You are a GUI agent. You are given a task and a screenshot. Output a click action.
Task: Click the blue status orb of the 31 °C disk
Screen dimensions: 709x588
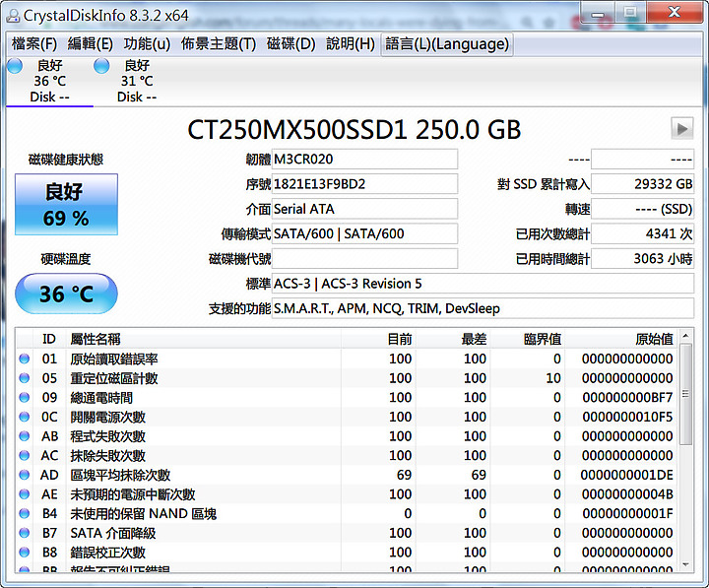101,66
